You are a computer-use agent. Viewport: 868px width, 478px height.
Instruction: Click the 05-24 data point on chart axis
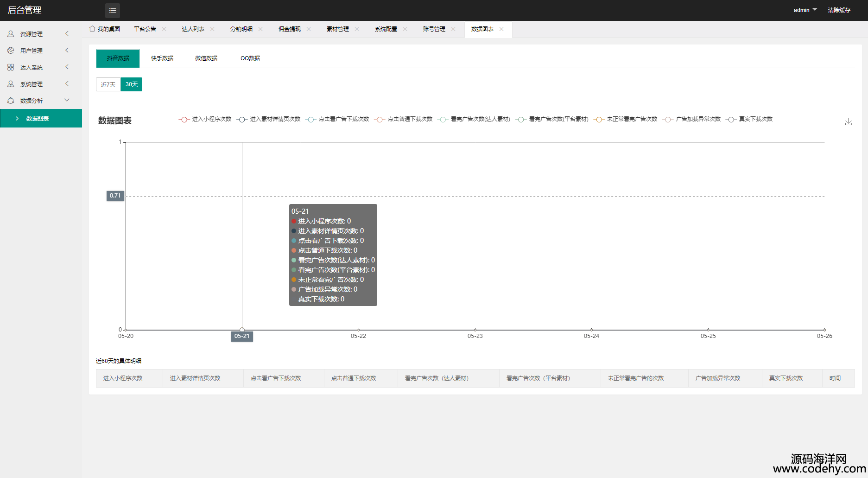(x=592, y=330)
